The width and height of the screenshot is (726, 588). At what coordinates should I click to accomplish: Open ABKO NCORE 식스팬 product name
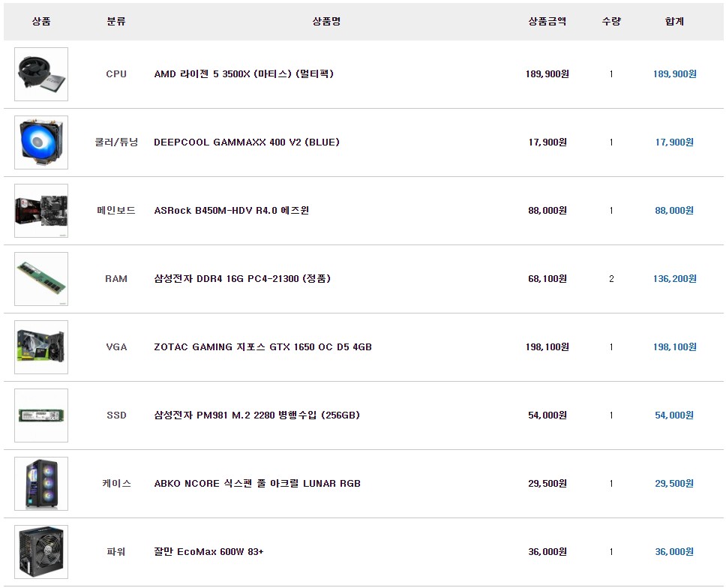coord(256,484)
